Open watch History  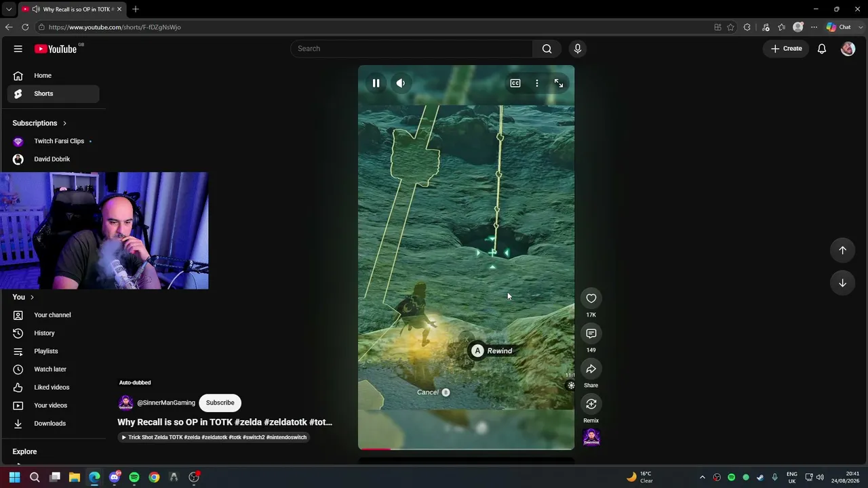click(53, 333)
